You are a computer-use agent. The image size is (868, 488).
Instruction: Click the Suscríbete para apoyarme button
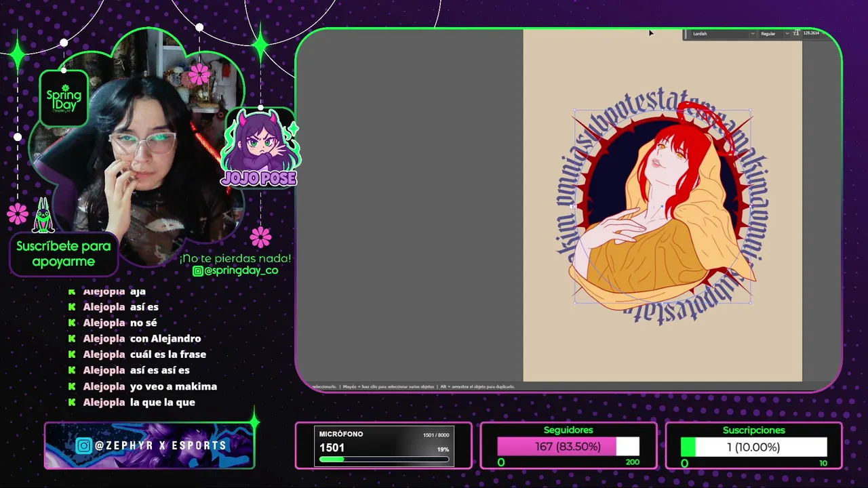point(64,253)
